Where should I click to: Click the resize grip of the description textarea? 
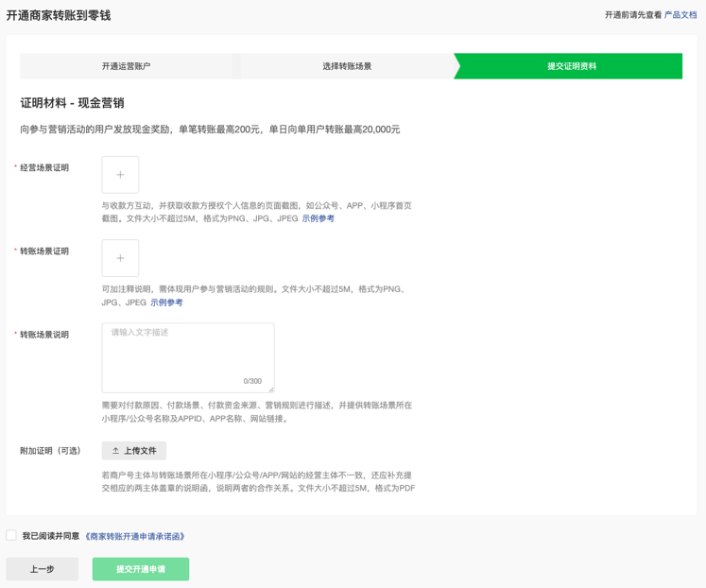(271, 389)
